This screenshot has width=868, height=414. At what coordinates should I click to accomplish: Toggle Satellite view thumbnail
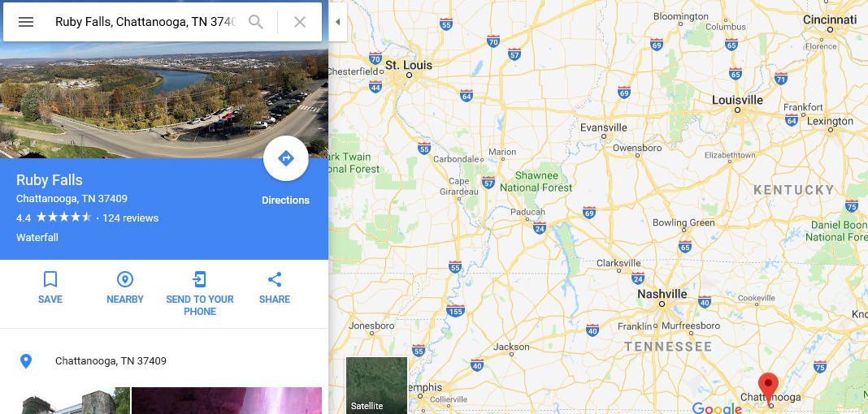[x=376, y=386]
